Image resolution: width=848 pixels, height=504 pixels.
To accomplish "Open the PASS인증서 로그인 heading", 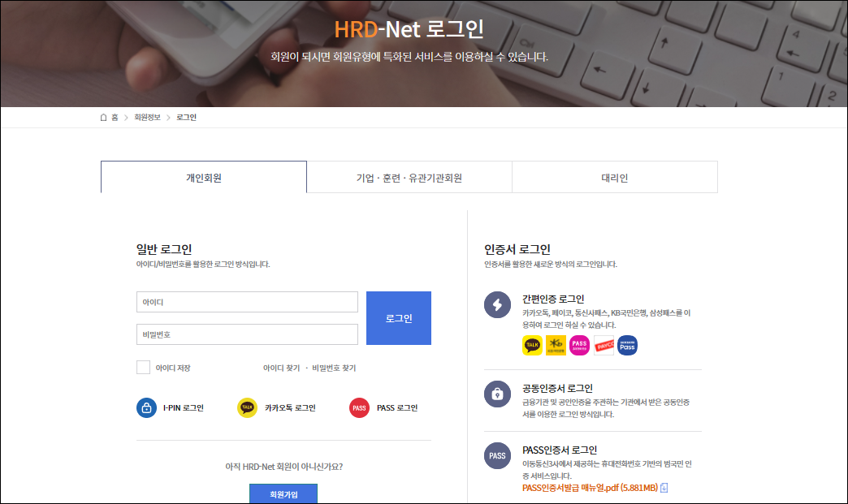I will (x=560, y=450).
